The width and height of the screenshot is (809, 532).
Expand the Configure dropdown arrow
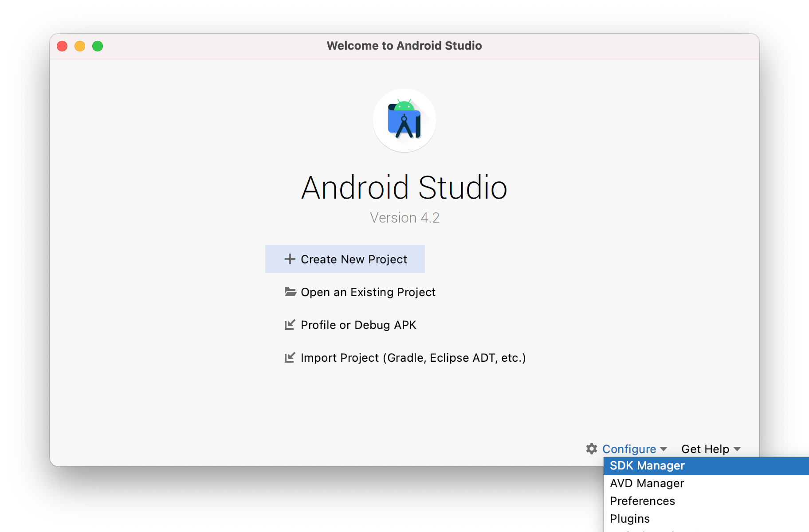(664, 449)
